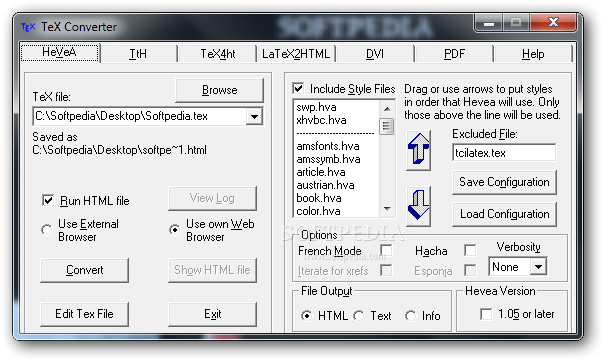This screenshot has width=604, height=361.
Task: Select book.hva in the style list
Action: coord(319,198)
